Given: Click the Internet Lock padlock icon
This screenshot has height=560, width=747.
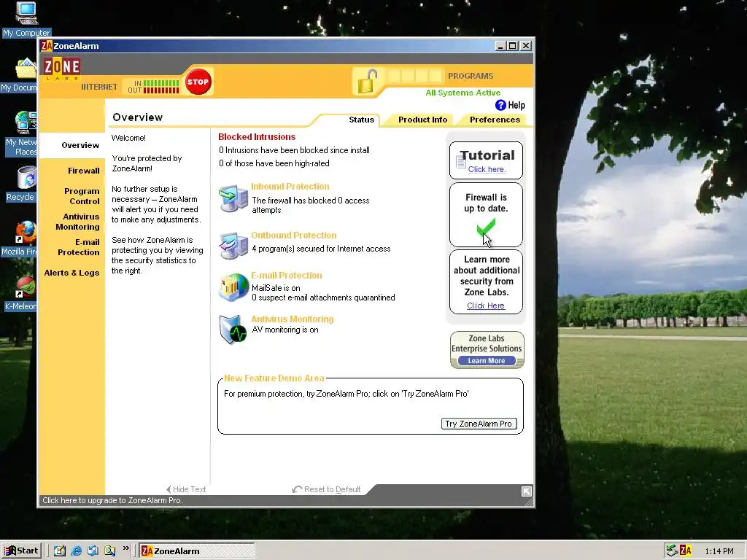Looking at the screenshot, I should pyautogui.click(x=368, y=82).
